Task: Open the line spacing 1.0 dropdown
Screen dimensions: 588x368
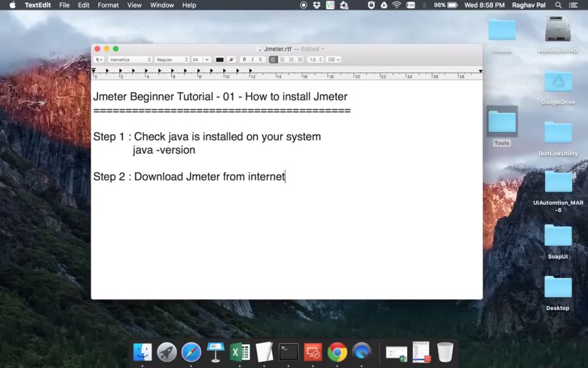Action: pos(315,59)
